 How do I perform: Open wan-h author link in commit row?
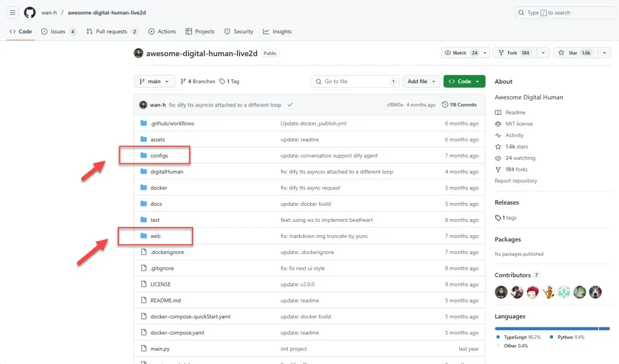[158, 105]
